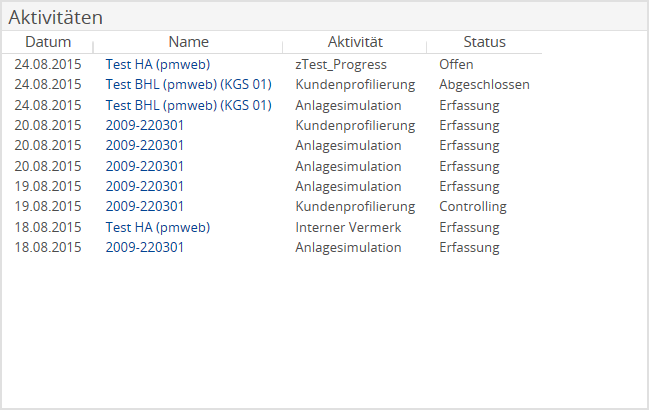This screenshot has width=649, height=410.
Task: Click the Abgeschlossen status cell
Action: [x=484, y=84]
